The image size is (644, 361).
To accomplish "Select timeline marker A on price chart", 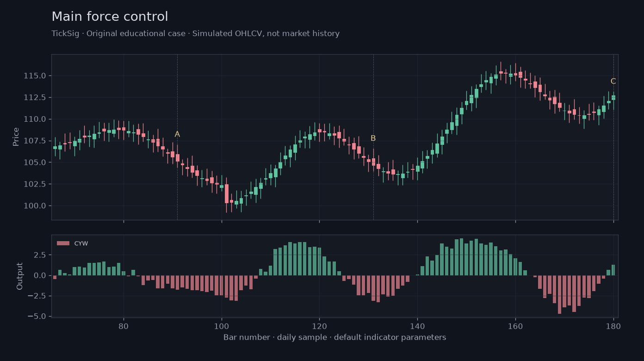I will click(177, 134).
